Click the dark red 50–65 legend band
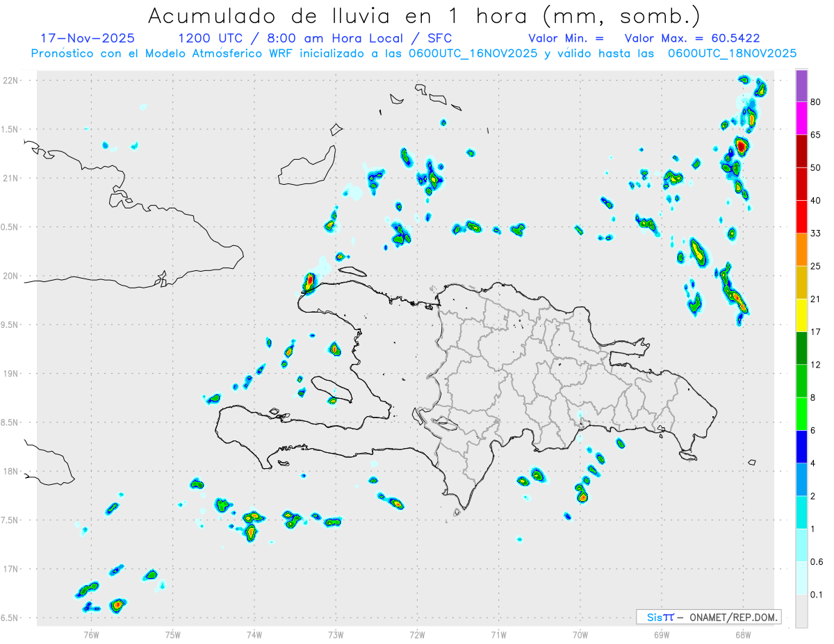 click(x=801, y=151)
